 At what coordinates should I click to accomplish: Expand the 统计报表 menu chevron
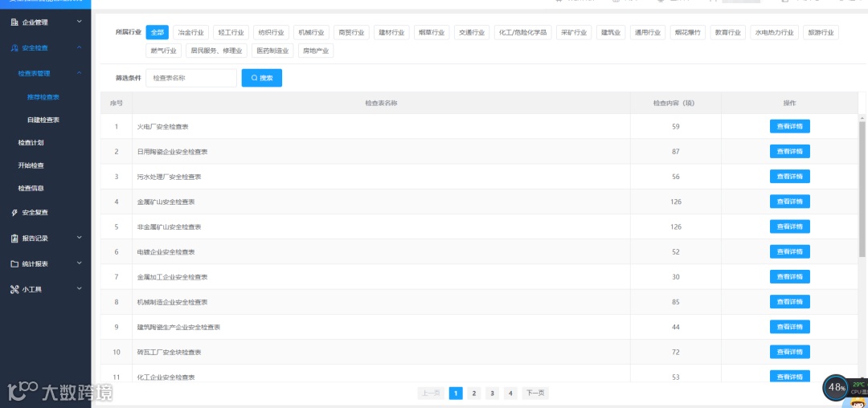(x=79, y=263)
